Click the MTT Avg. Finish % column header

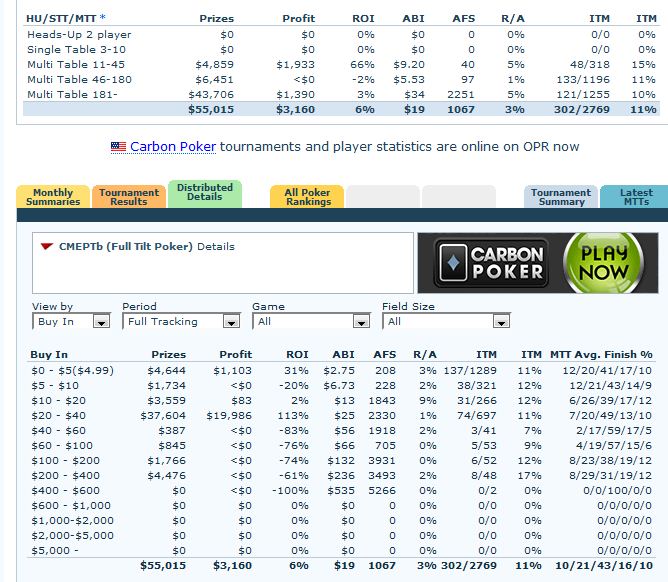tap(601, 354)
